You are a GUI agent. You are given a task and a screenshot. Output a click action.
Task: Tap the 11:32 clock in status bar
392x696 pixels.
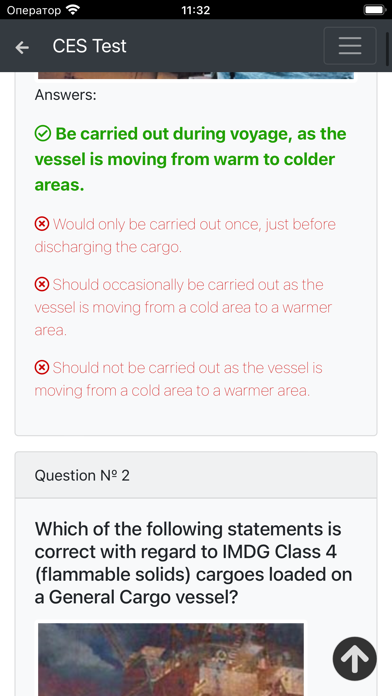point(196,10)
